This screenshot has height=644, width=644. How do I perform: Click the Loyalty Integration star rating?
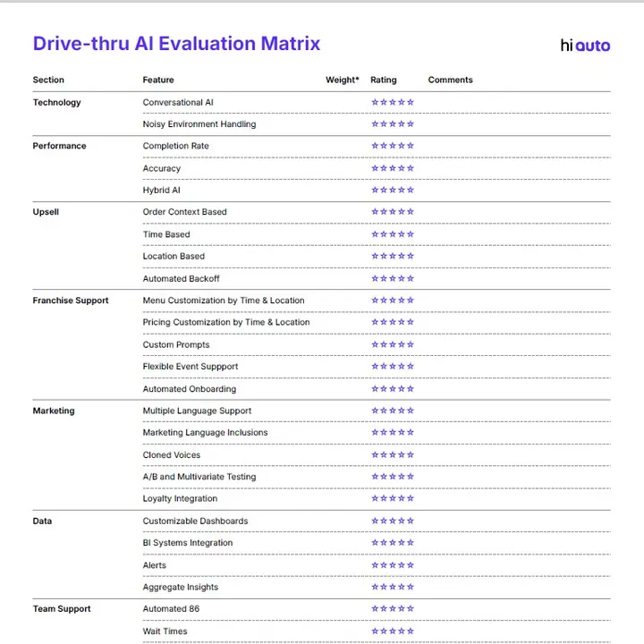coord(393,498)
